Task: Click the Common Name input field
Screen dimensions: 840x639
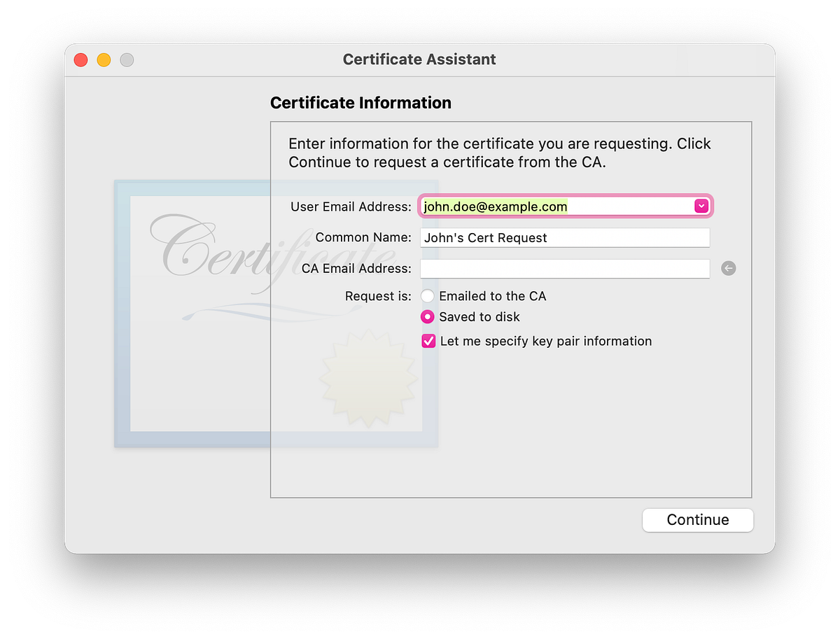Action: [x=564, y=237]
